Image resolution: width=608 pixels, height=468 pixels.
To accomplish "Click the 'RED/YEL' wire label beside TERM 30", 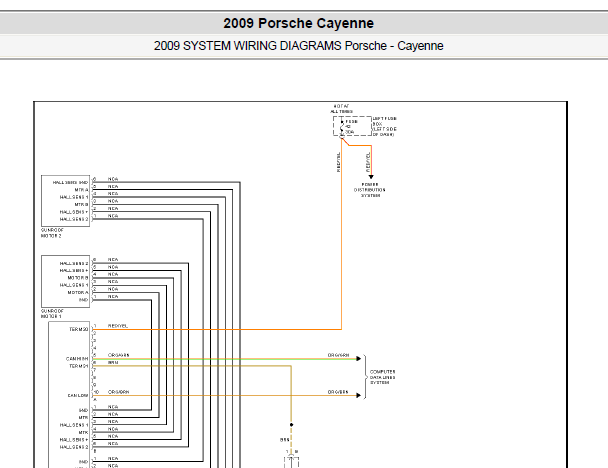I will [x=117, y=326].
